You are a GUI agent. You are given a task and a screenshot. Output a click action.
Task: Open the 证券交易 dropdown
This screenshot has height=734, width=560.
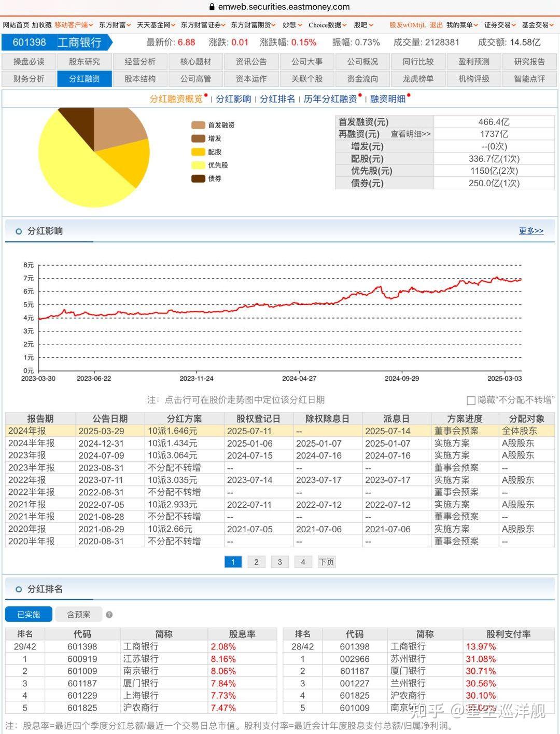click(500, 25)
